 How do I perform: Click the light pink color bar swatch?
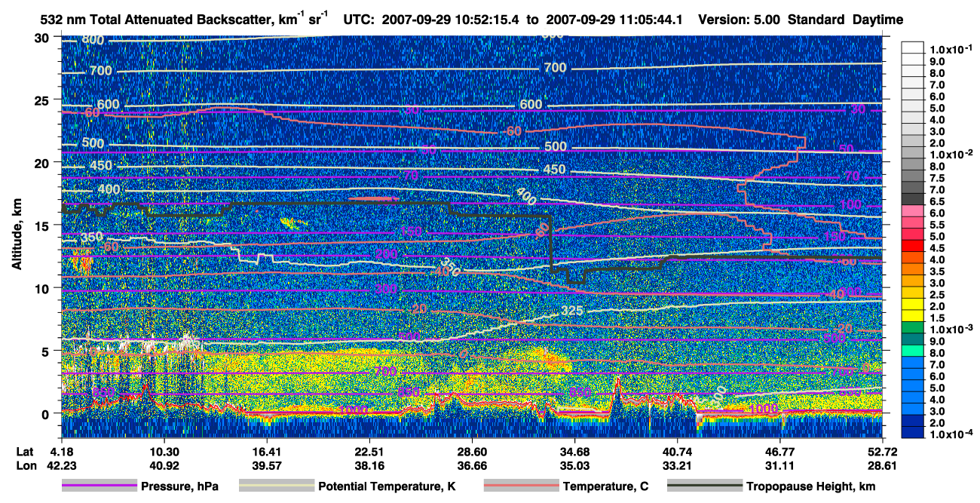click(913, 210)
